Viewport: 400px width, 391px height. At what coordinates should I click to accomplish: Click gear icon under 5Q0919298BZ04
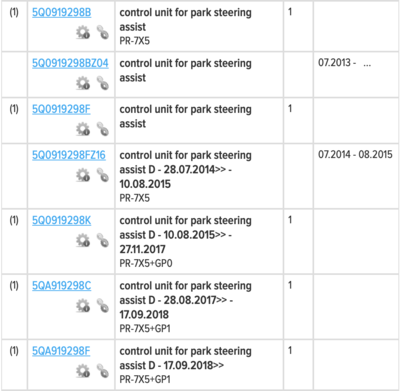click(83, 83)
